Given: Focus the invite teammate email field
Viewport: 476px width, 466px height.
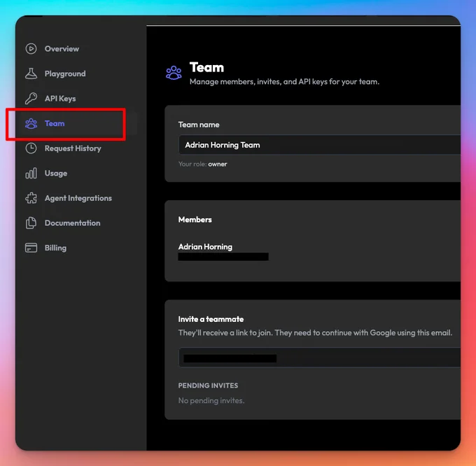Looking at the screenshot, I should coord(319,358).
